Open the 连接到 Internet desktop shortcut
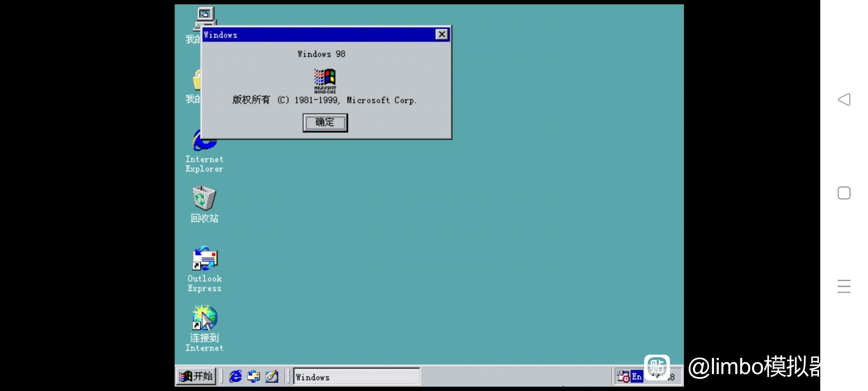The height and width of the screenshot is (391, 868). click(204, 328)
